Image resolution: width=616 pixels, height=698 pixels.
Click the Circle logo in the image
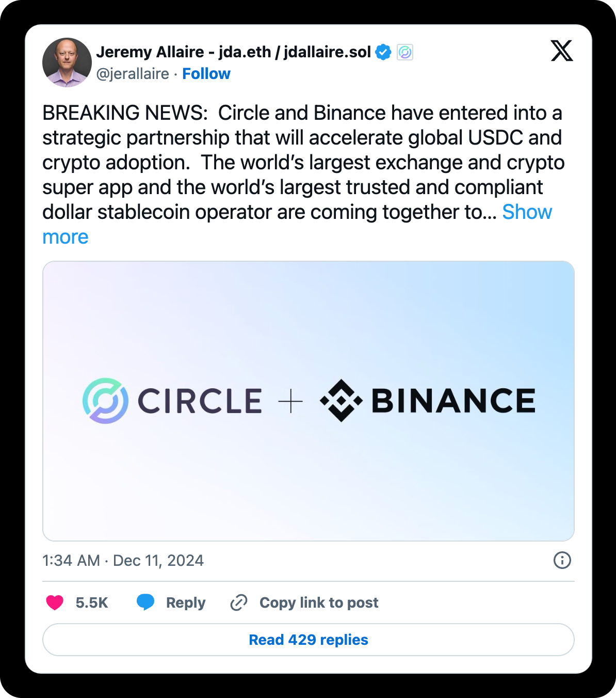(x=172, y=401)
